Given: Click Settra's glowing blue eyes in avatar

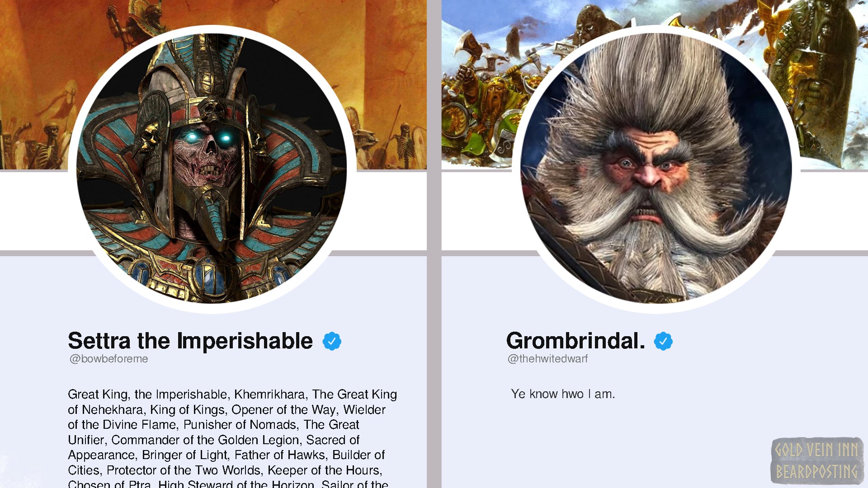Looking at the screenshot, I should click(x=209, y=137).
